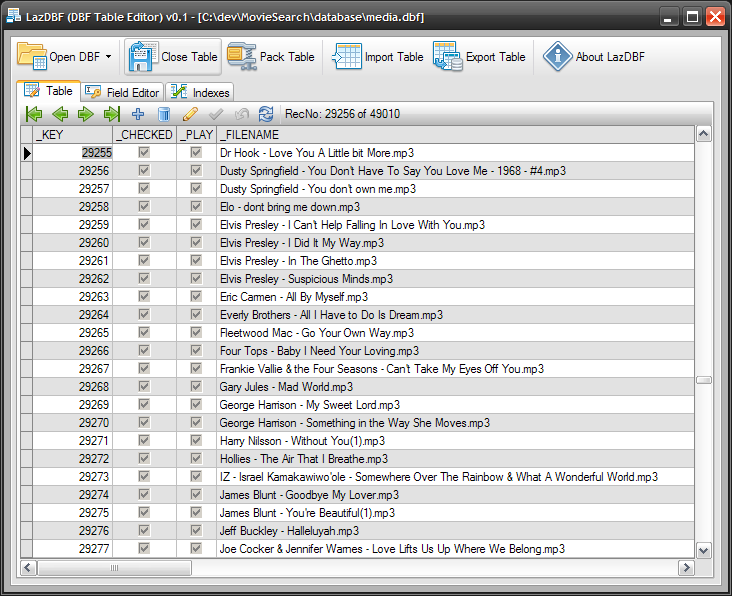Select key cell 29255

pos(72,153)
